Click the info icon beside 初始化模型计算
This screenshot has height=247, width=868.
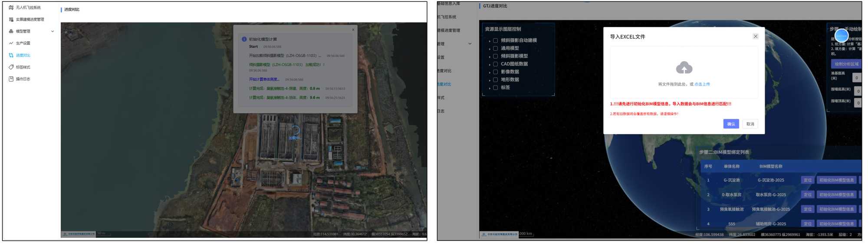pyautogui.click(x=244, y=39)
